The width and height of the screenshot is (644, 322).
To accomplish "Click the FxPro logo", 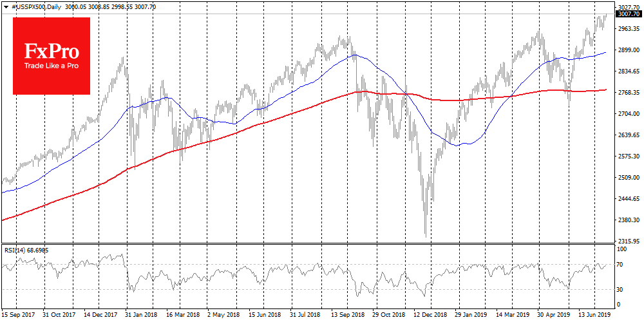I will tap(52, 56).
